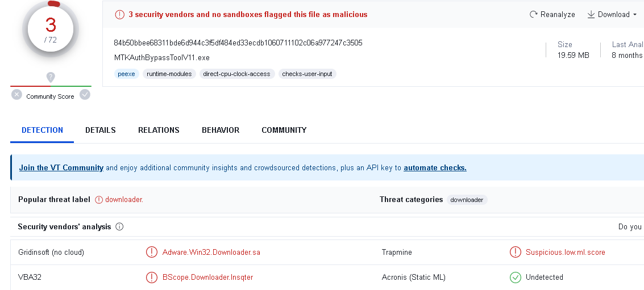
Task: Open the Download dropdown caret
Action: click(x=634, y=15)
